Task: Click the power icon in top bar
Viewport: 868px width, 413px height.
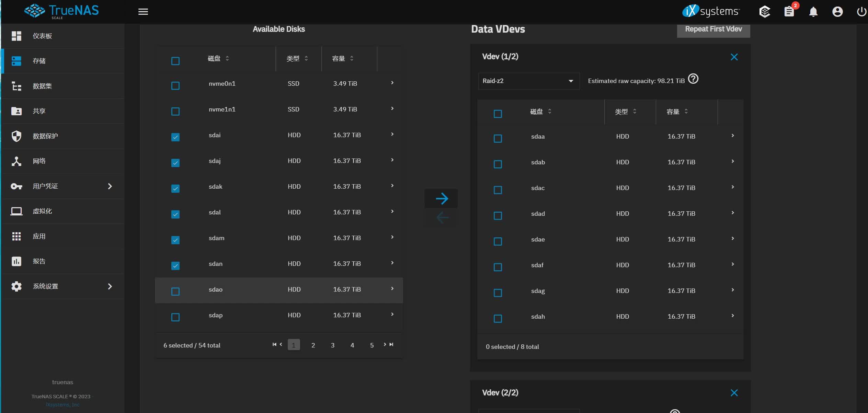Action: click(x=861, y=12)
